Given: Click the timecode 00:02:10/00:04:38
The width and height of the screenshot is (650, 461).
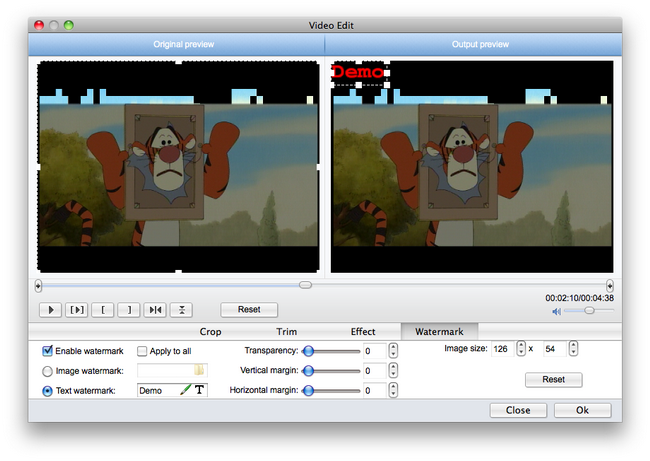Looking at the screenshot, I should (x=580, y=298).
